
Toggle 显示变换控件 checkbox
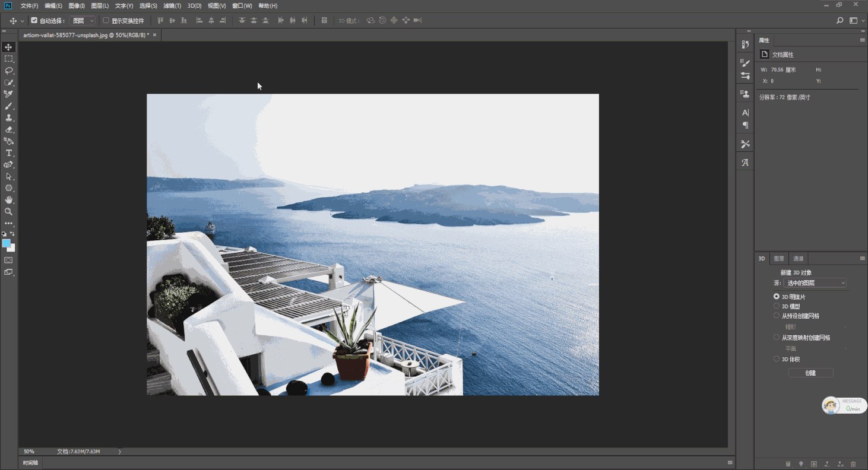coord(105,20)
